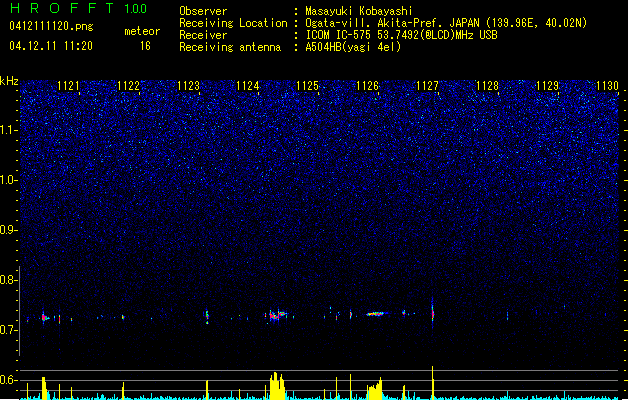Click the 0.6 kHz frequency axis label
Image resolution: width=629 pixels, height=400 pixels.
[9, 380]
